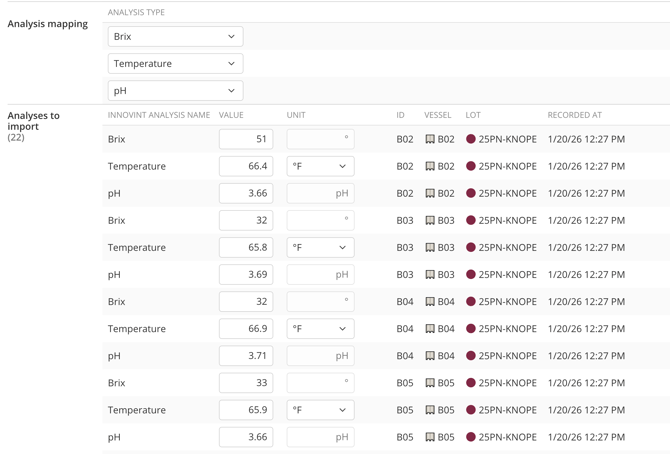Click the B03 vessel icon in temperature 65.8 row
670x454 pixels.
tap(430, 248)
